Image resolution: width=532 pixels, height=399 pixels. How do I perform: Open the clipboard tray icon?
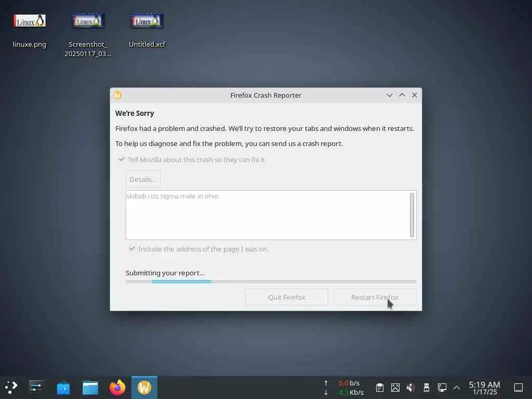380,388
